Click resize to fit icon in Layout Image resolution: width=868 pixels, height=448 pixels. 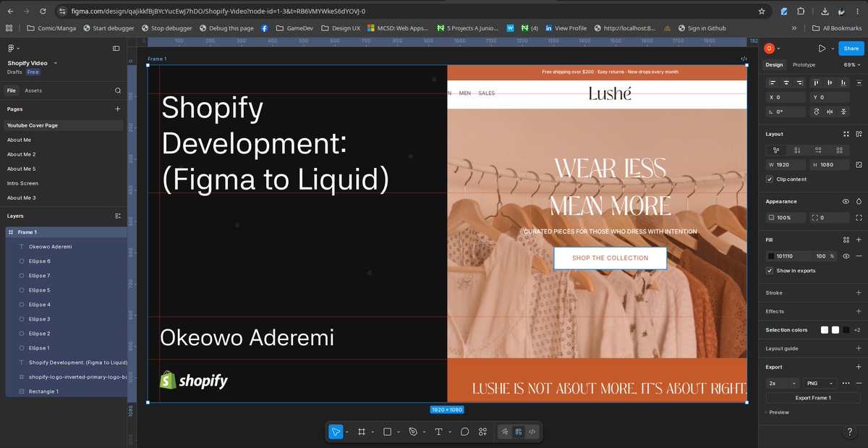(x=846, y=134)
